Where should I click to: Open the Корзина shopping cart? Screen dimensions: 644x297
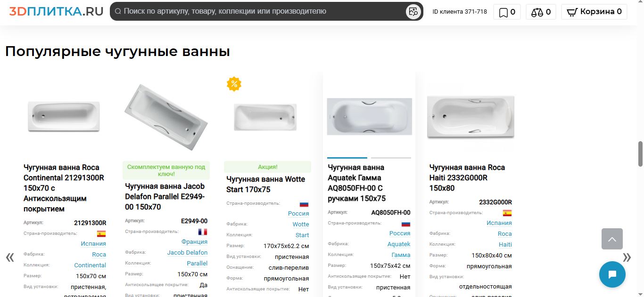click(x=594, y=12)
